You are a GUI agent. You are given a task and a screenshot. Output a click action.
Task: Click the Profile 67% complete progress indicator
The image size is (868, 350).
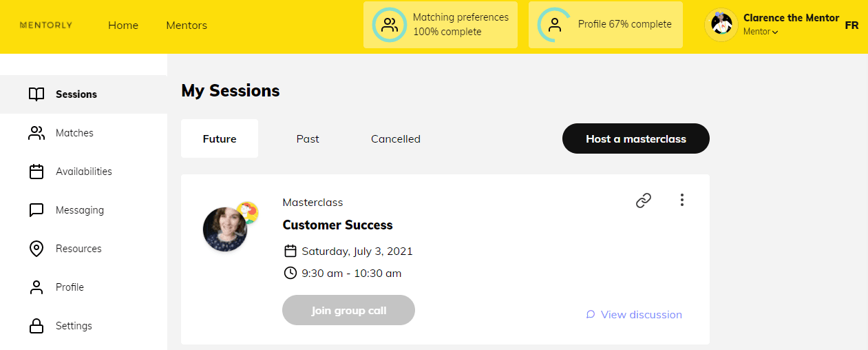pos(606,25)
